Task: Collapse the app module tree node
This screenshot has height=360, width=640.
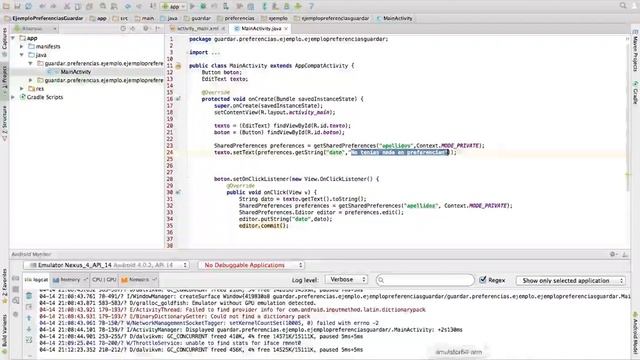Action: tap(13, 38)
